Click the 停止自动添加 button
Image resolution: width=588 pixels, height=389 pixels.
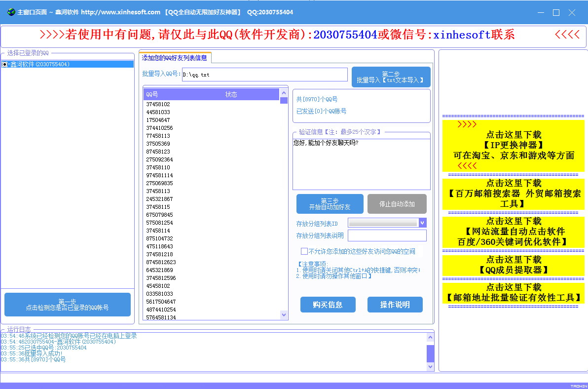[x=397, y=204]
